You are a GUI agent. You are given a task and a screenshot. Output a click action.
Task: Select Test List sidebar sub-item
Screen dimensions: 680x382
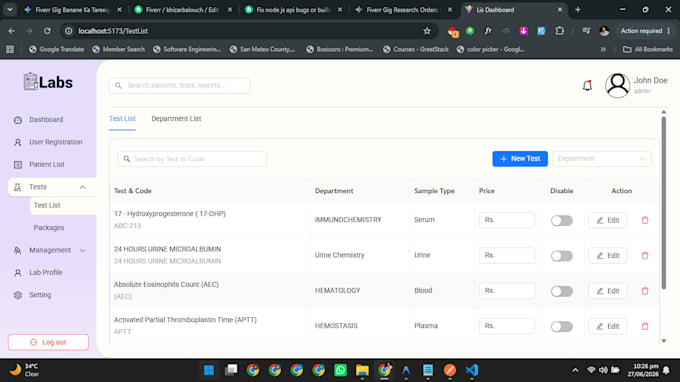(x=47, y=205)
